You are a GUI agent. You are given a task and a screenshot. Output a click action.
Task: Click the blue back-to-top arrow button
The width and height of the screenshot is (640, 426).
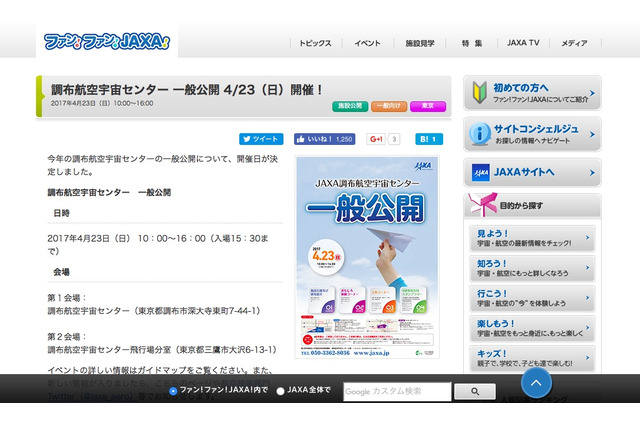(536, 383)
